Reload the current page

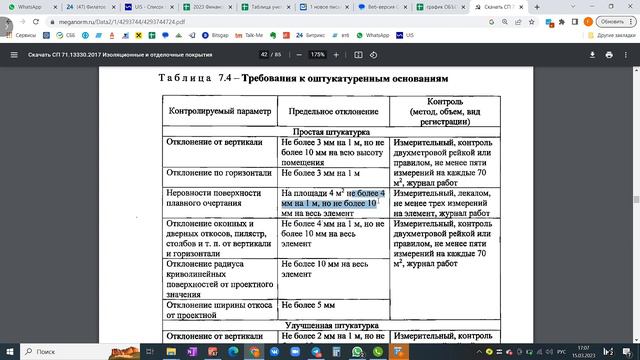pyautogui.click(x=36, y=22)
